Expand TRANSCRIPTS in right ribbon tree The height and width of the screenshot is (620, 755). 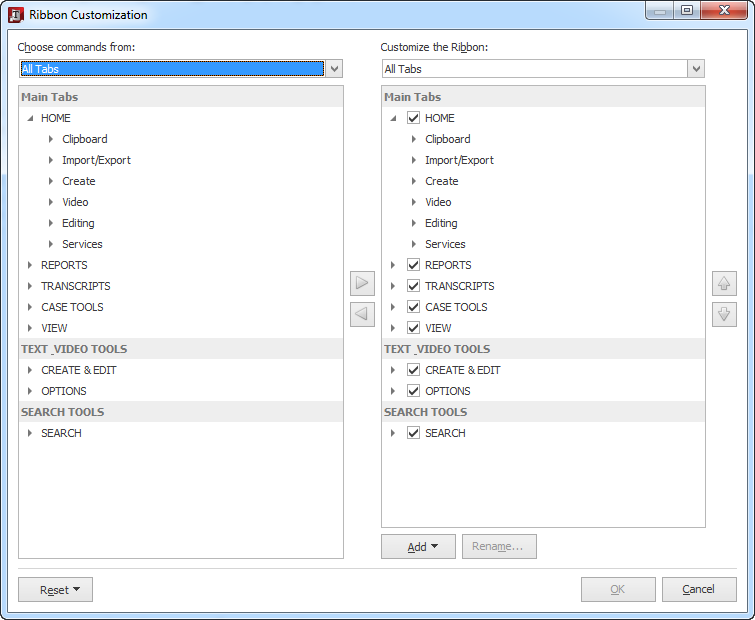pos(393,286)
